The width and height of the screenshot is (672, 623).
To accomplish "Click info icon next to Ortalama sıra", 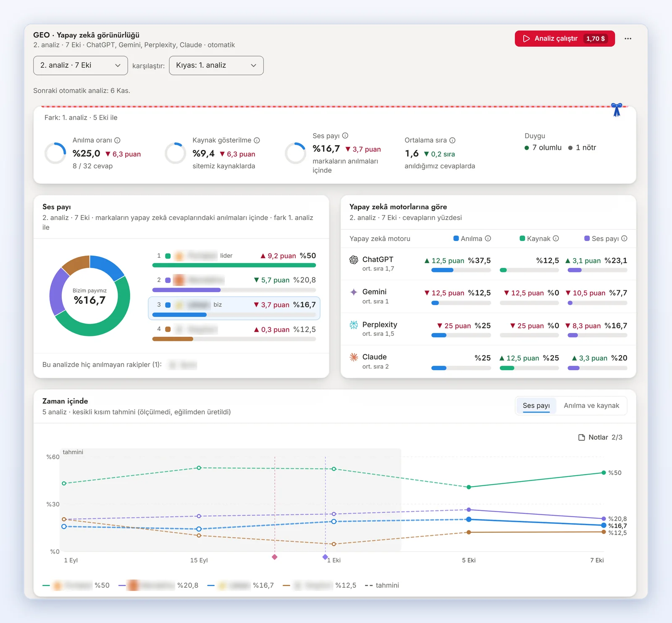I will pyautogui.click(x=452, y=140).
